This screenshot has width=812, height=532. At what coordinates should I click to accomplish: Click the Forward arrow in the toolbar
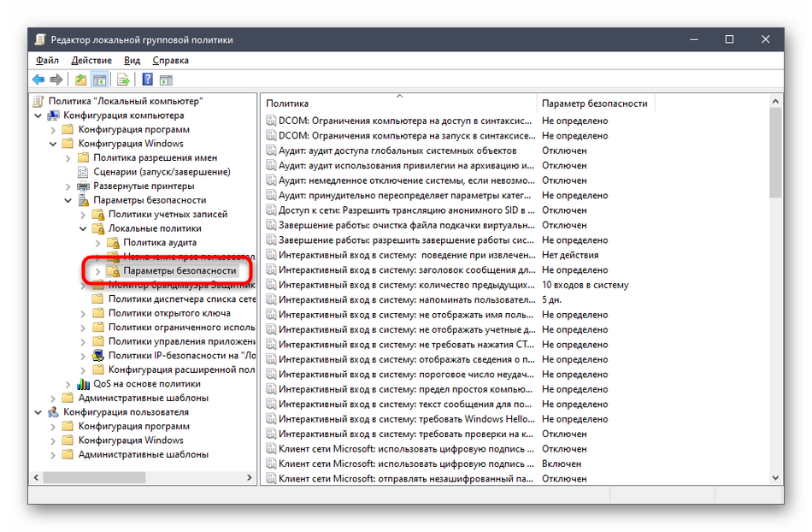point(56,80)
